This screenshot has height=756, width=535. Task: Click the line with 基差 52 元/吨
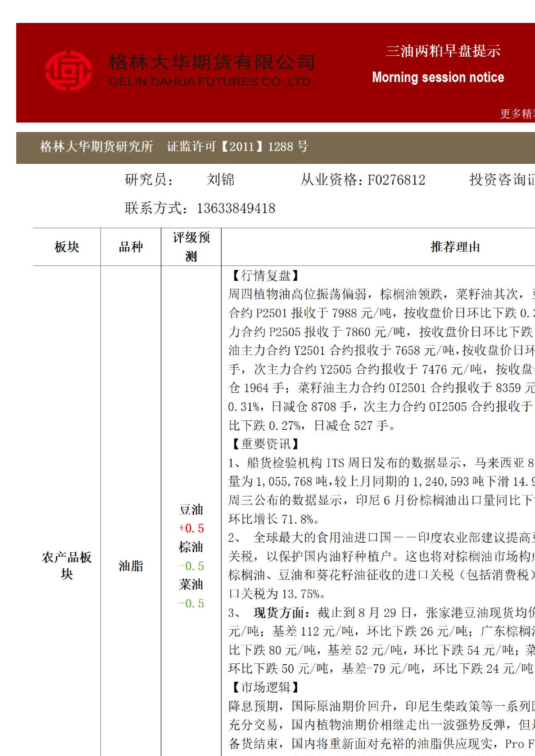381,650
